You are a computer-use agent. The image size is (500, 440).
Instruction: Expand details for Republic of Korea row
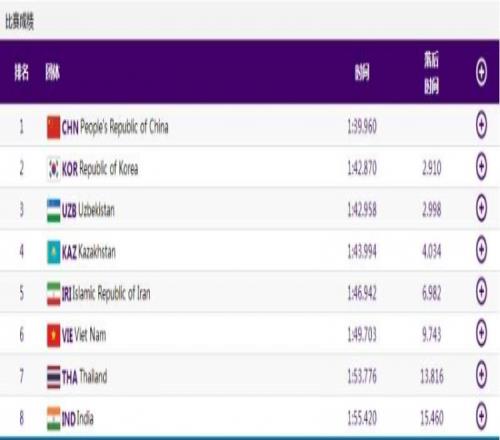pos(481,166)
